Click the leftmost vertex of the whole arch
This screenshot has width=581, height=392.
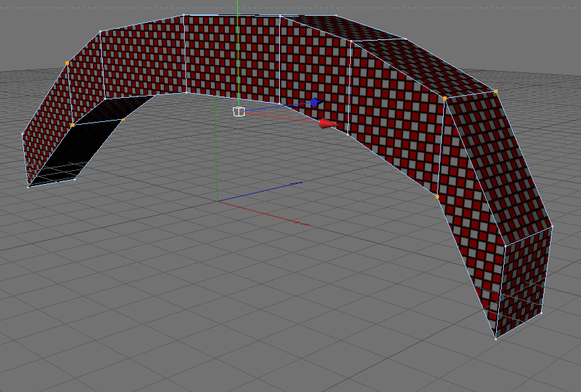pyautogui.click(x=23, y=134)
